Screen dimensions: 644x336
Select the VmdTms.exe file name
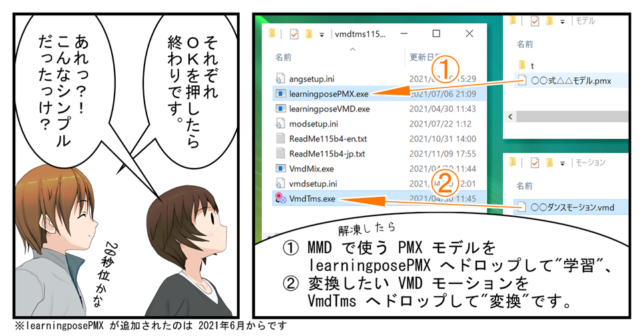point(312,199)
